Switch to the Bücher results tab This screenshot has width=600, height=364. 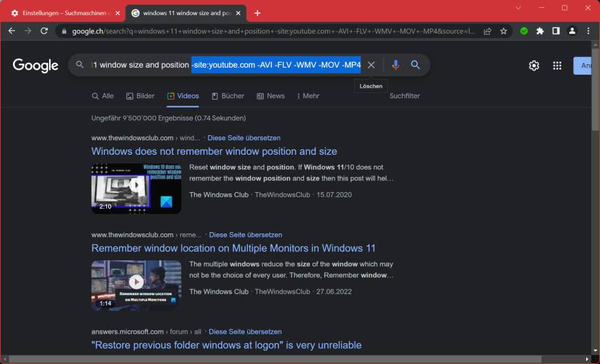228,96
